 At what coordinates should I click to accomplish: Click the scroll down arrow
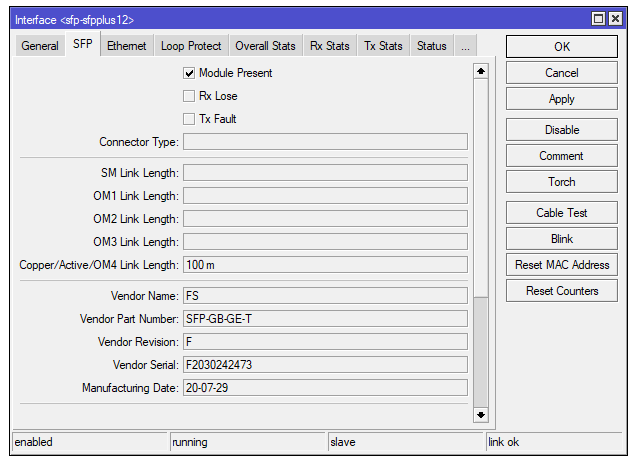click(481, 415)
